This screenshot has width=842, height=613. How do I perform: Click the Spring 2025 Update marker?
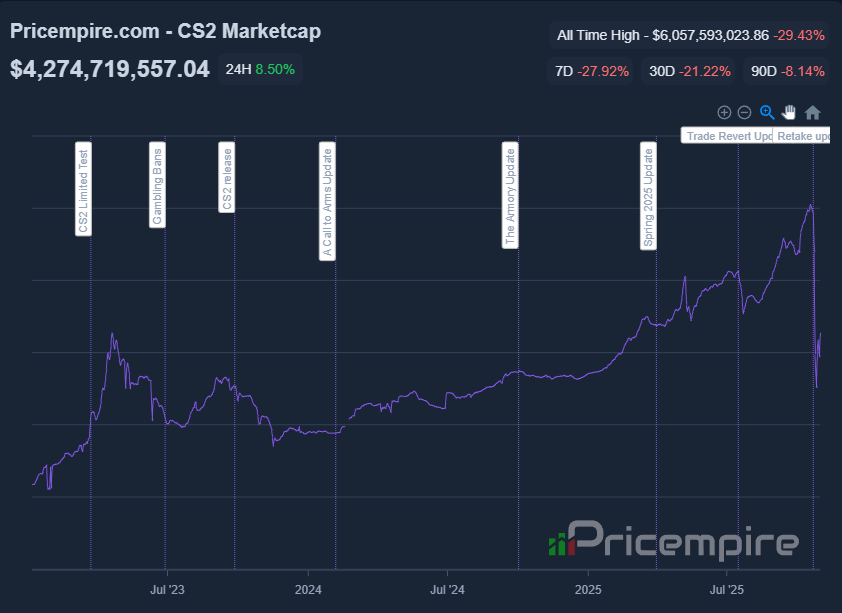pos(648,197)
